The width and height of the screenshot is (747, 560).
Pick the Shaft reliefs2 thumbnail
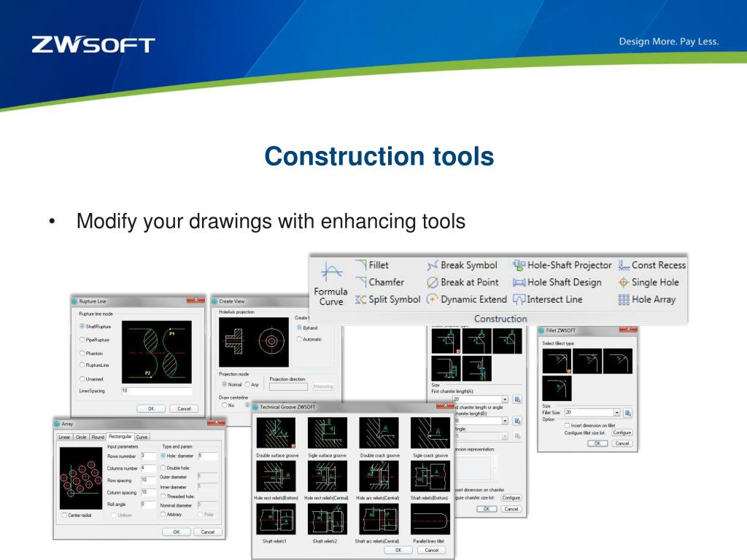(328, 519)
